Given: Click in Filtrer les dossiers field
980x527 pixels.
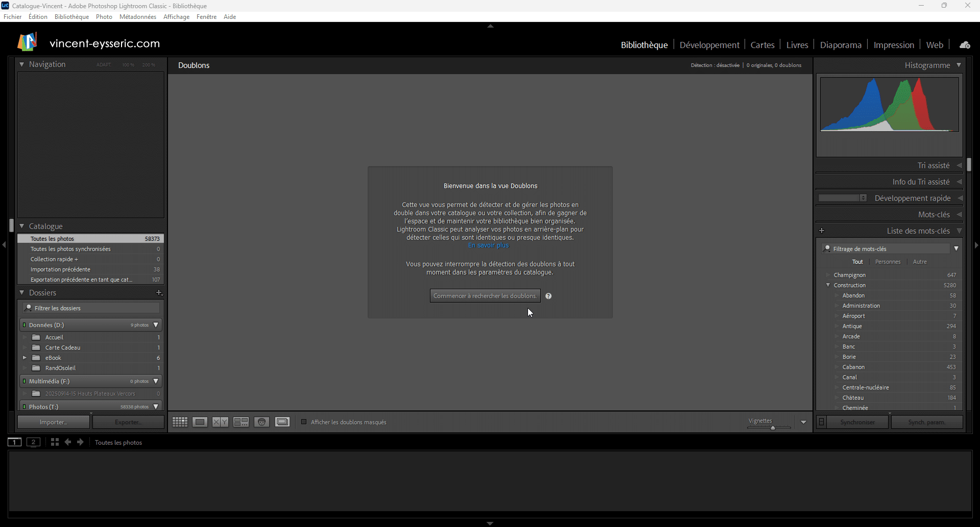Looking at the screenshot, I should (x=91, y=308).
